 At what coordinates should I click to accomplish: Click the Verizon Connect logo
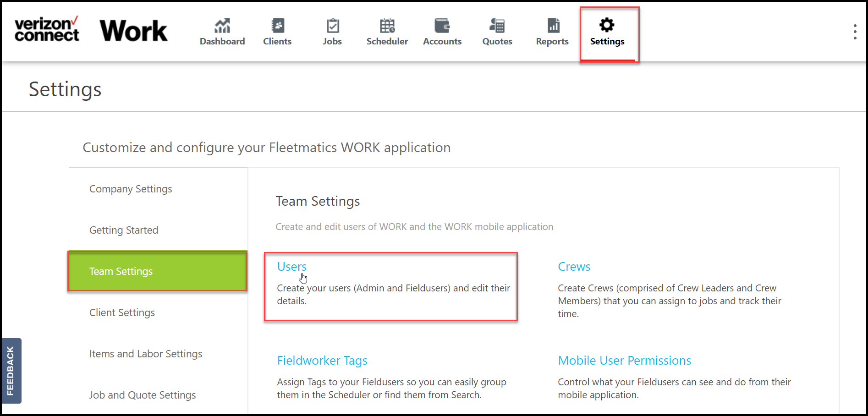(47, 29)
